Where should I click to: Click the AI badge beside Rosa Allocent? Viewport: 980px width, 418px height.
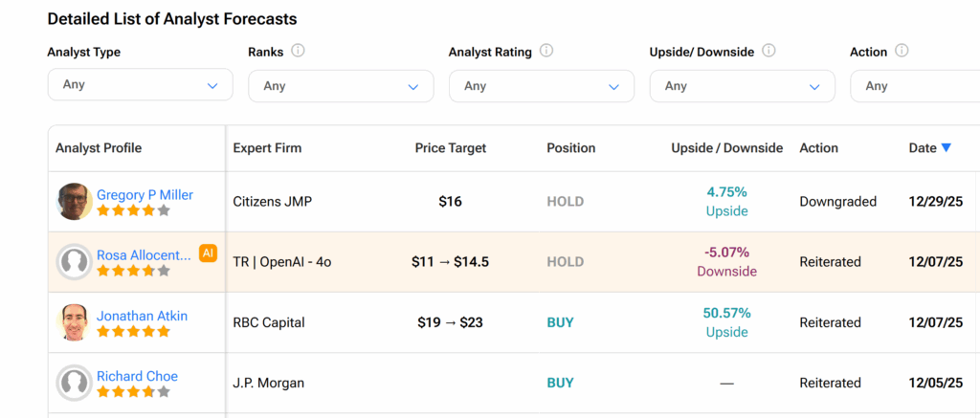click(208, 253)
